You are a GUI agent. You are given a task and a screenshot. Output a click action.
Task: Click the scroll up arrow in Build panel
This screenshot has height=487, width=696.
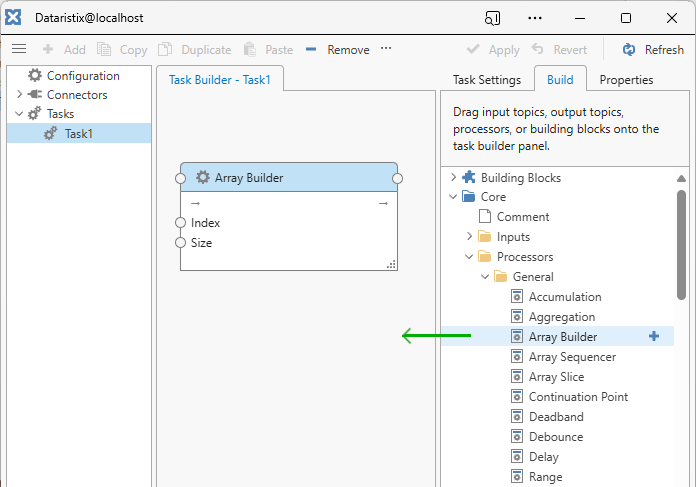point(681,178)
